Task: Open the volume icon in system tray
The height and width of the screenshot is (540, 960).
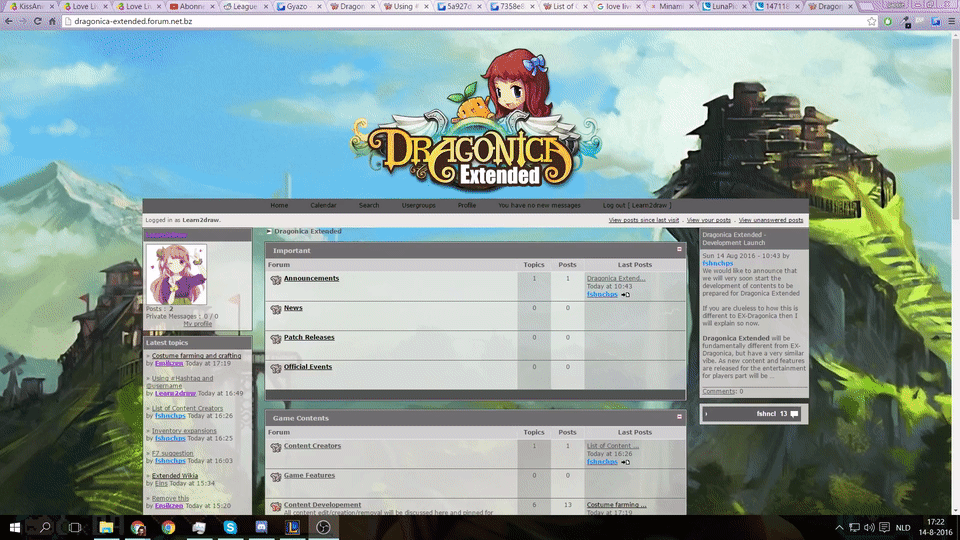Action: (x=869, y=527)
